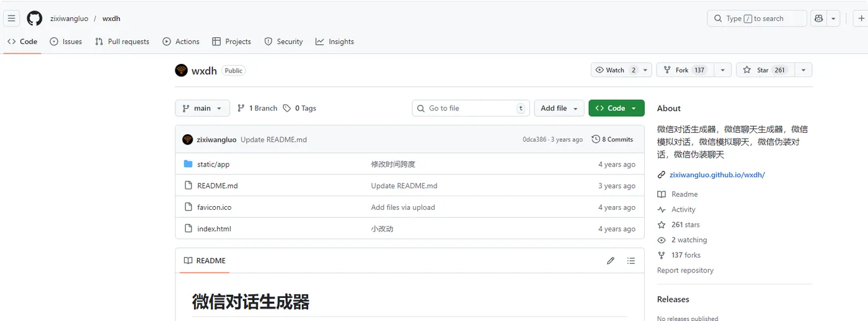Switch to the Code tab

22,42
